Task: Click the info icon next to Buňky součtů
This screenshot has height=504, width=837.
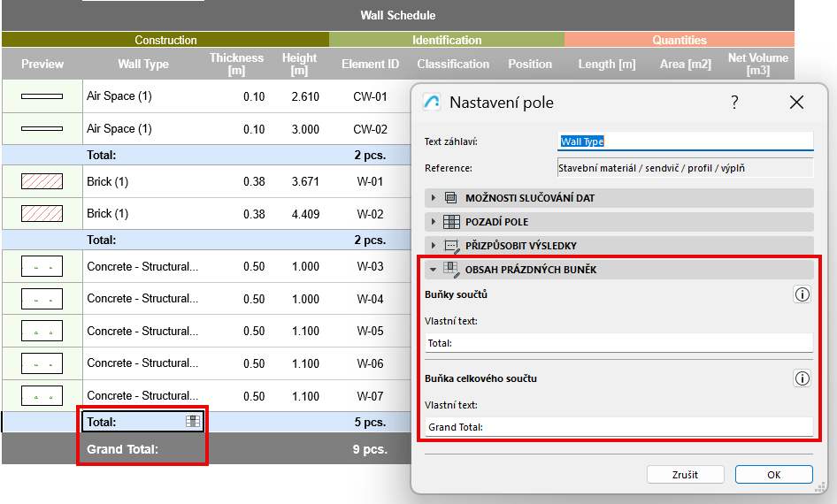Action: (x=802, y=294)
